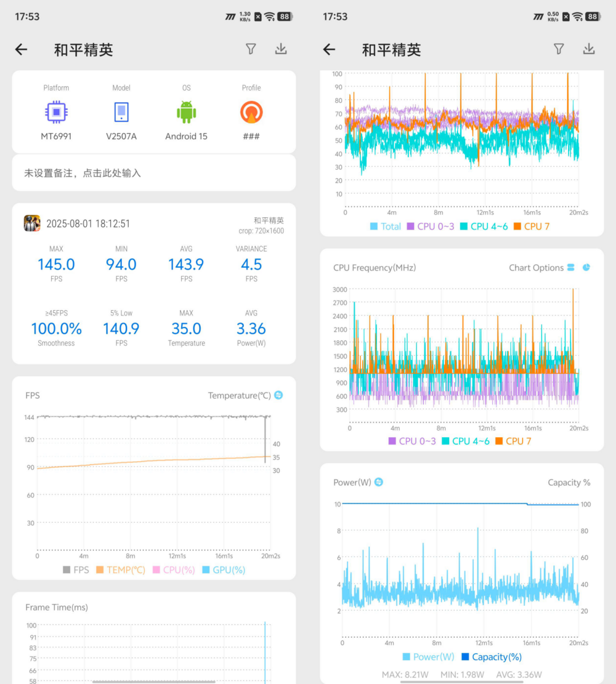The width and height of the screenshot is (616, 684).
Task: Toggle the Temperature(℃) axis switch icon
Action: (278, 395)
